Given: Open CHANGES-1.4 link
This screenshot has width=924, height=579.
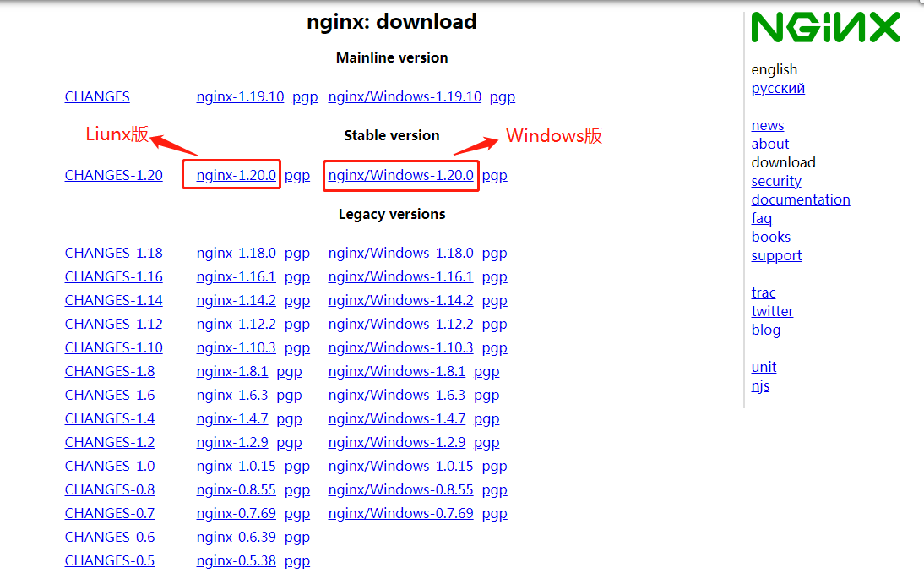Looking at the screenshot, I should pos(110,418).
